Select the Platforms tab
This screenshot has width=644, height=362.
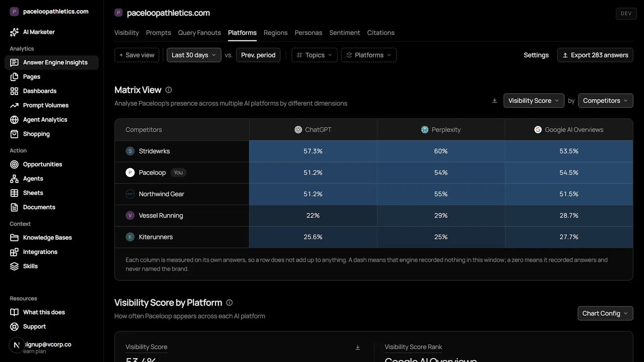(x=242, y=33)
